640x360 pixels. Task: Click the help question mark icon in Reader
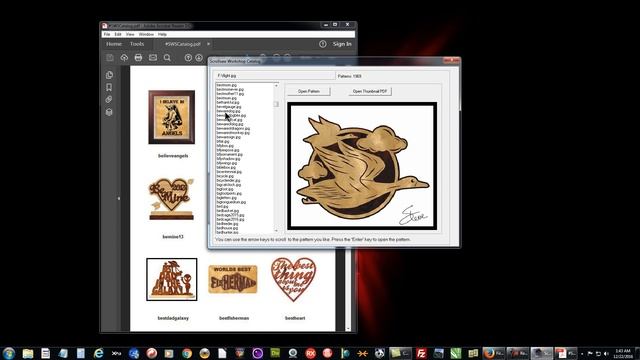[322, 44]
